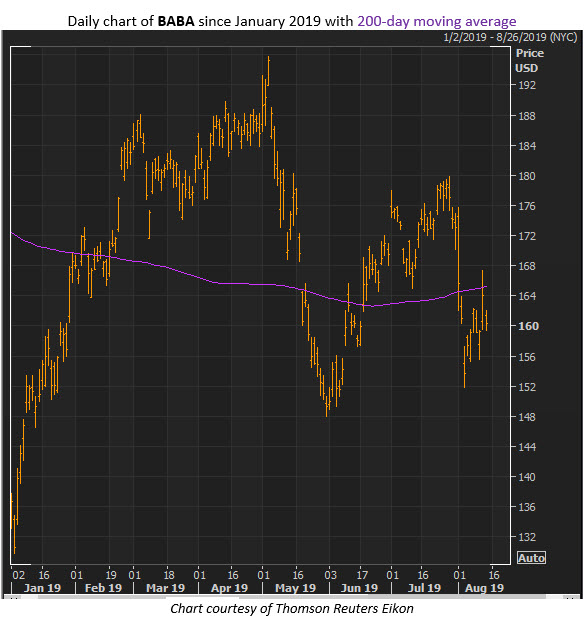The image size is (587, 626).
Task: Select the Jun 19 month label
Action: tap(359, 588)
